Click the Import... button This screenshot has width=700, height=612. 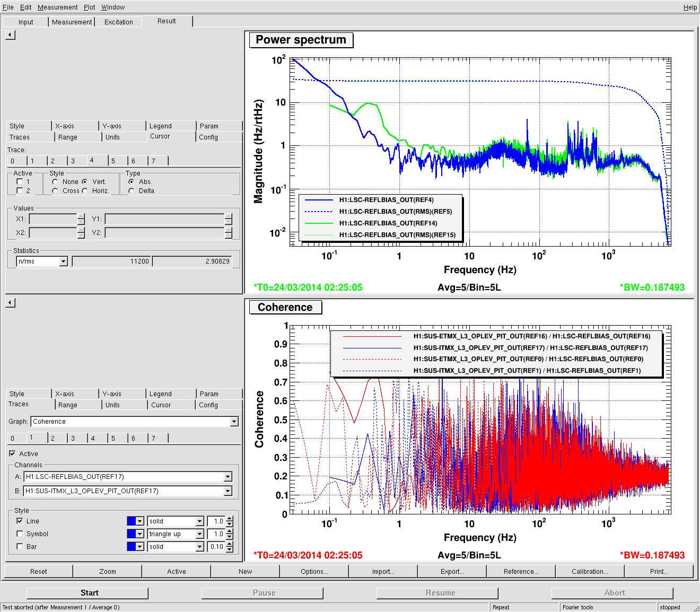click(383, 572)
